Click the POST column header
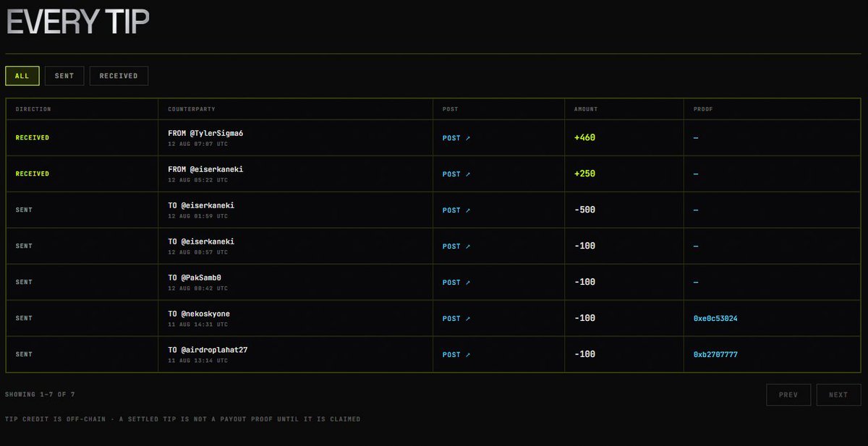 coord(450,109)
